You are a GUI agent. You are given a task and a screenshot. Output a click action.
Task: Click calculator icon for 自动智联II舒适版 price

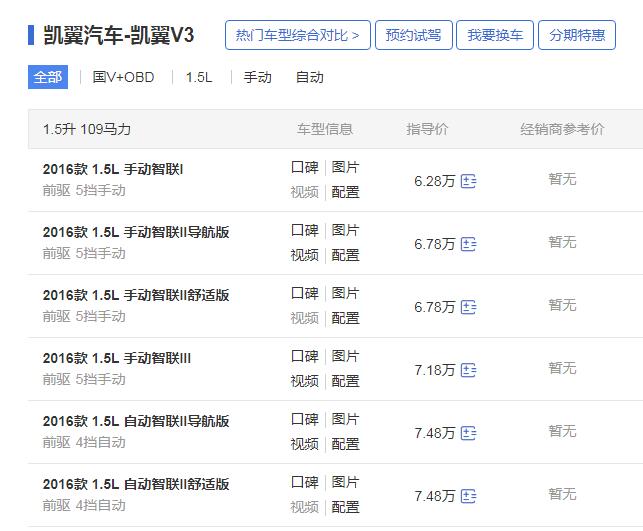[x=468, y=496]
